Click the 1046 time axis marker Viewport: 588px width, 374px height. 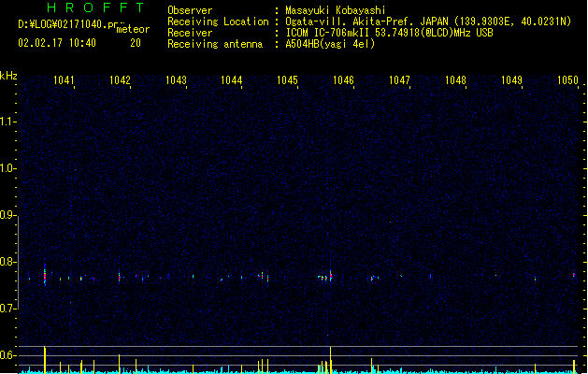[343, 80]
